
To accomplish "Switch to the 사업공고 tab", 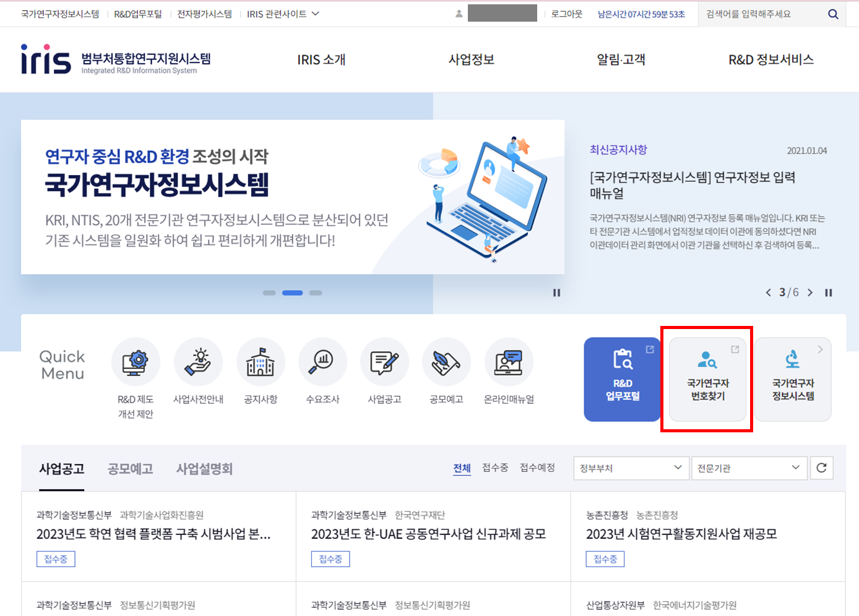I will tap(61, 469).
